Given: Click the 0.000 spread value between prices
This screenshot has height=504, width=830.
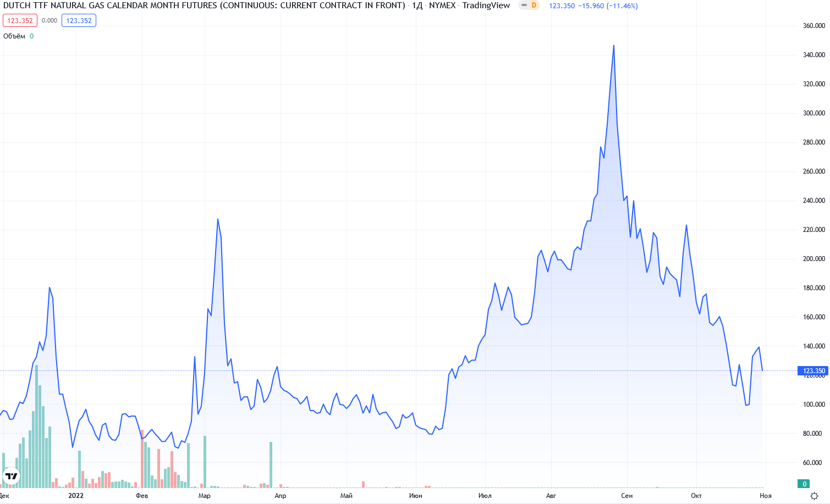Looking at the screenshot, I should coord(50,21).
